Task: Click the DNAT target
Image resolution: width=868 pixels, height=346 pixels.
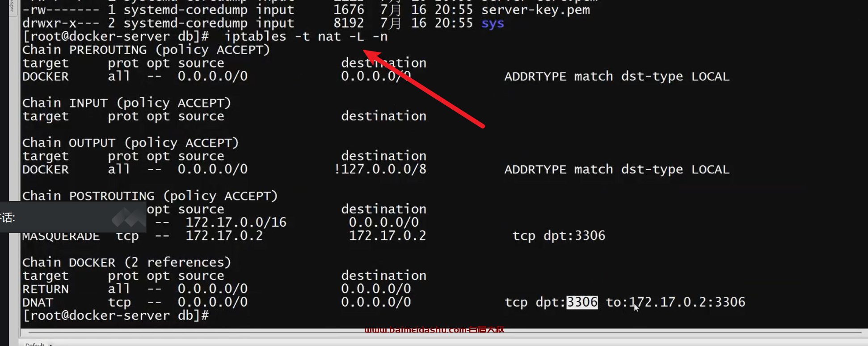Action: pos(38,302)
